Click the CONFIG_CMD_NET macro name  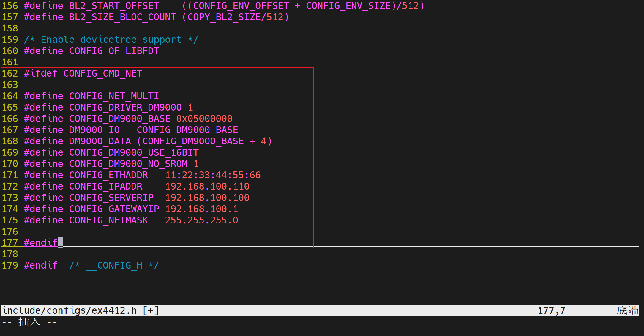[102, 73]
